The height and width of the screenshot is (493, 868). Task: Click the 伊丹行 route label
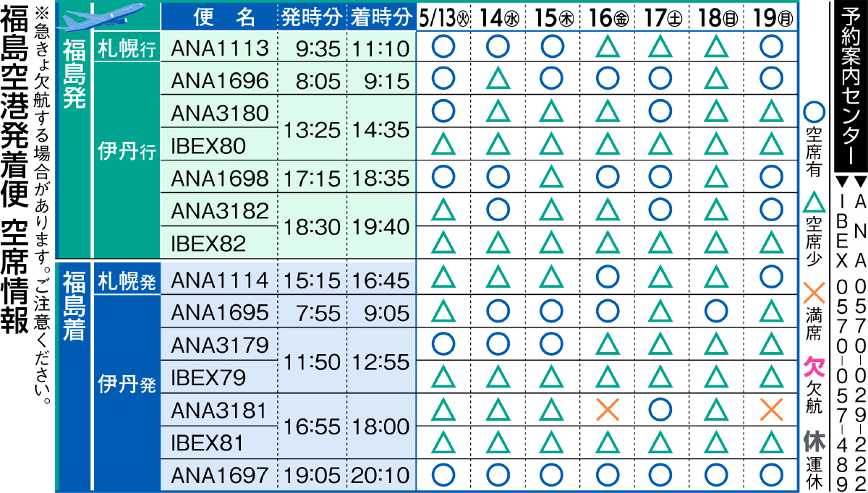click(x=127, y=153)
